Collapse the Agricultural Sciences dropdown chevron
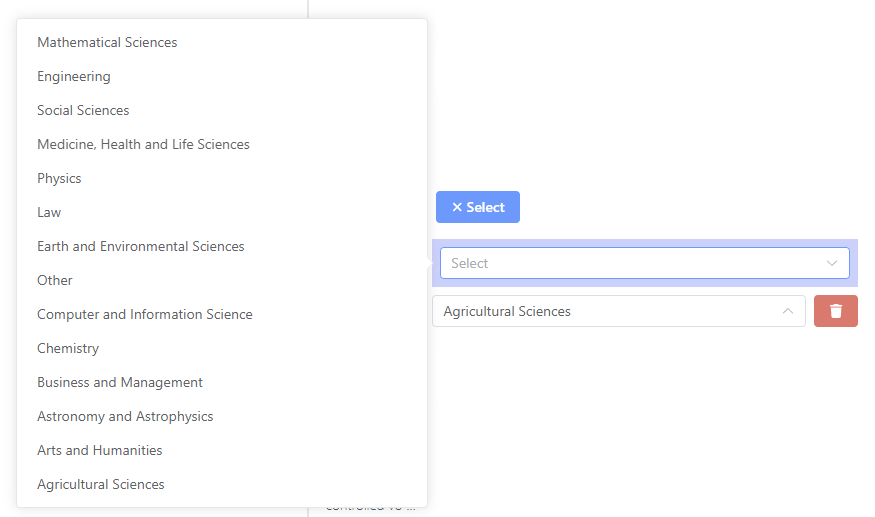This screenshot has width=875, height=517. click(x=787, y=311)
